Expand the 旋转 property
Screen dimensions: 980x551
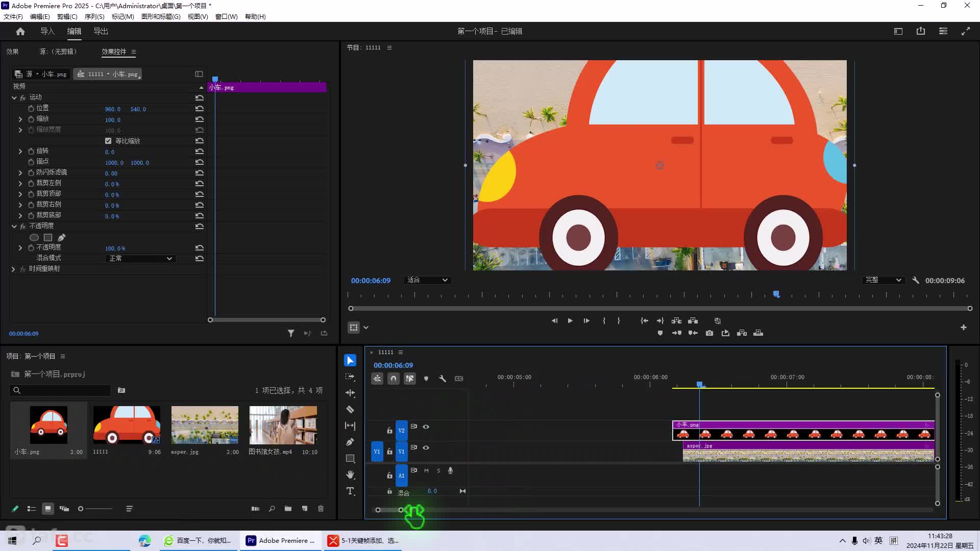click(x=20, y=152)
